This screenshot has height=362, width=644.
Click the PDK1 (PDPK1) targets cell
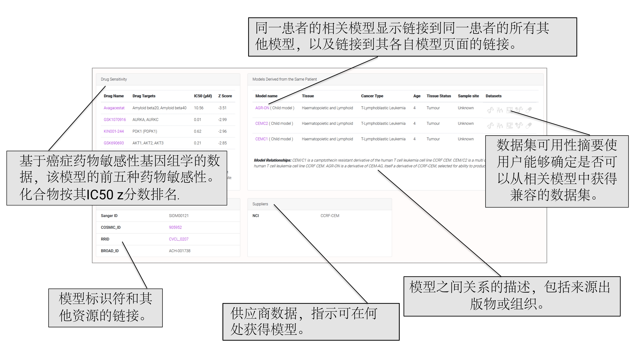pyautogui.click(x=144, y=132)
